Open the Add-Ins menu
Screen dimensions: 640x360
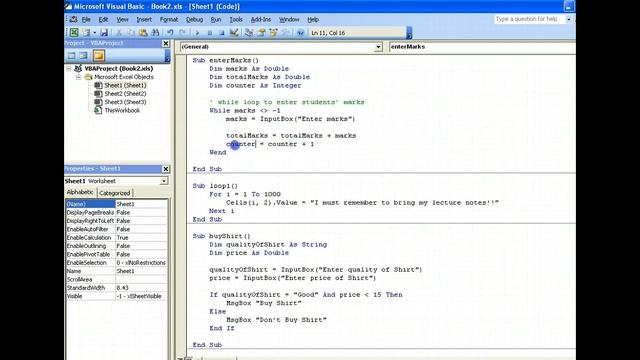(x=260, y=20)
